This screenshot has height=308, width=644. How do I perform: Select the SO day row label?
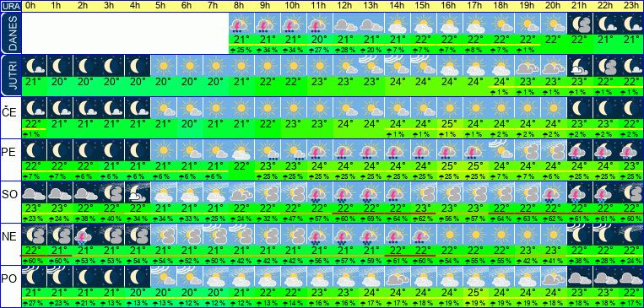click(x=9, y=194)
